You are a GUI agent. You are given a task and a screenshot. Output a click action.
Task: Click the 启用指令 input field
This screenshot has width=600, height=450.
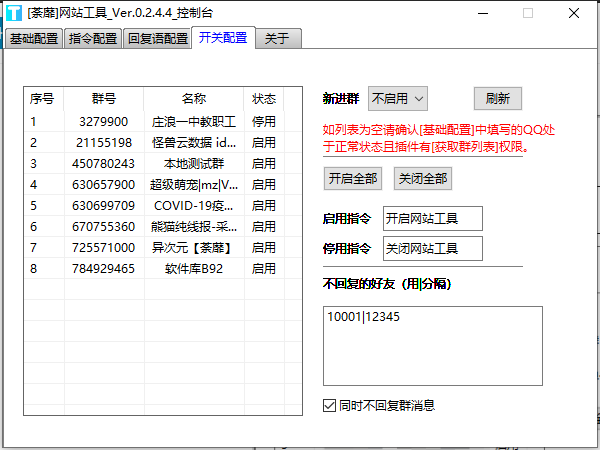tap(432, 219)
